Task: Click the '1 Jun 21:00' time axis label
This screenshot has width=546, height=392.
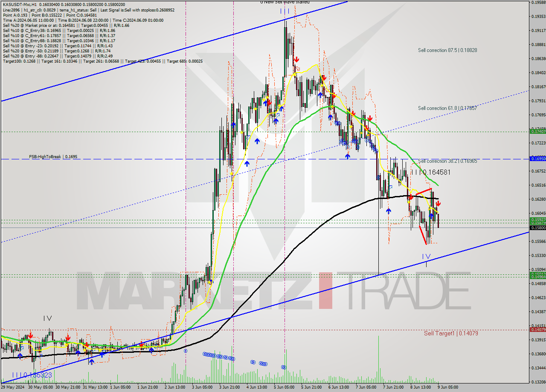Action: 148,387
